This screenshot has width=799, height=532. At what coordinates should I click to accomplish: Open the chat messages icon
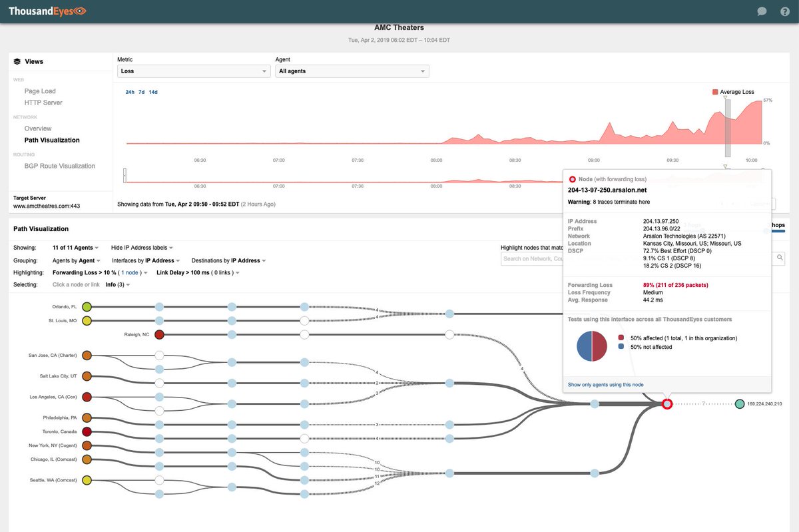(x=762, y=11)
